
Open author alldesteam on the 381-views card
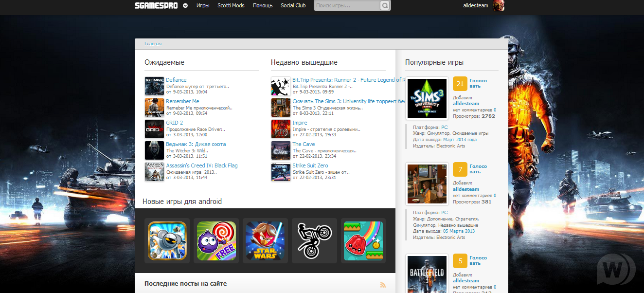pos(466,189)
